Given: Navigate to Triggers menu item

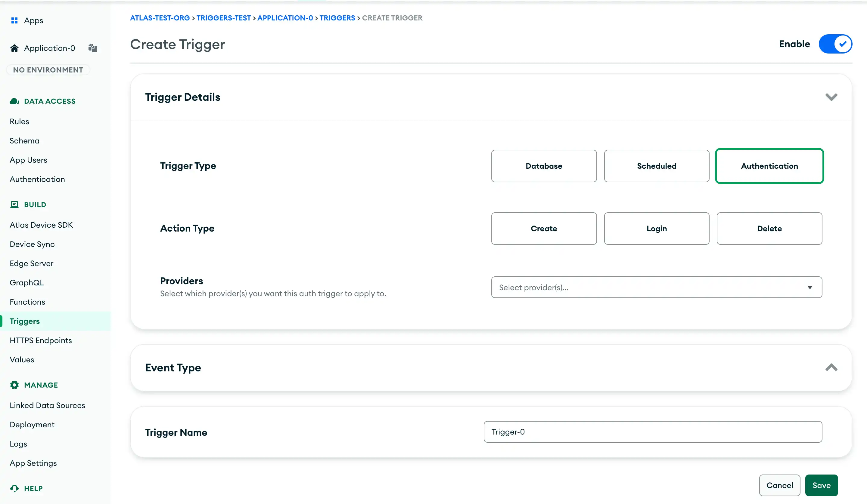Looking at the screenshot, I should click(x=25, y=321).
